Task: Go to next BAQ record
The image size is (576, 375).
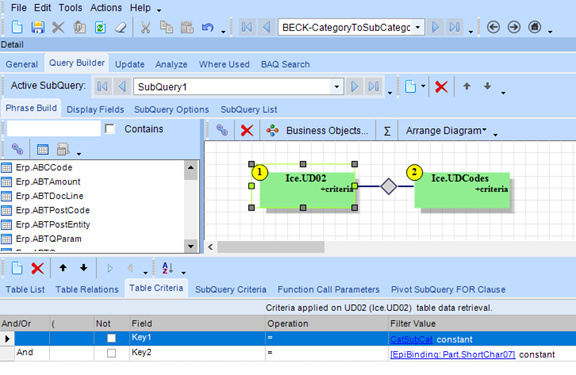Action: (435, 27)
